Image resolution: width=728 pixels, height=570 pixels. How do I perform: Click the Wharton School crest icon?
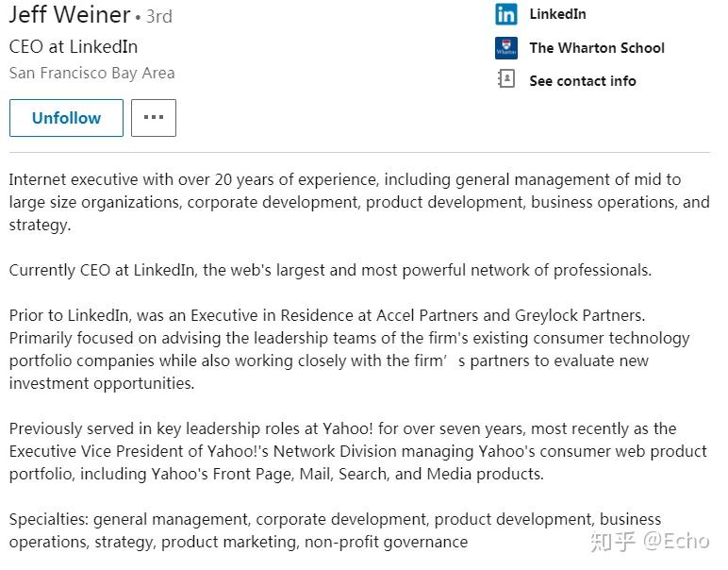[x=506, y=48]
